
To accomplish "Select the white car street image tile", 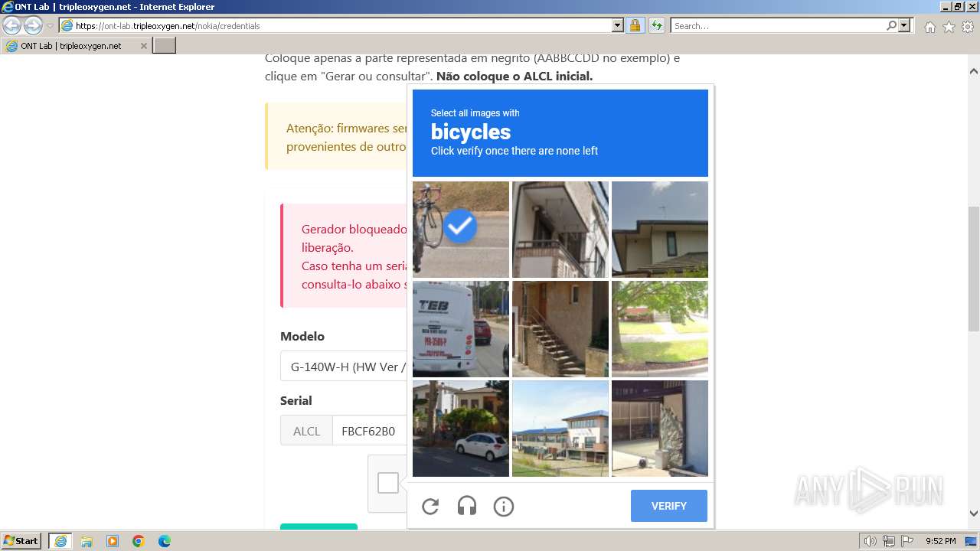I will point(461,429).
